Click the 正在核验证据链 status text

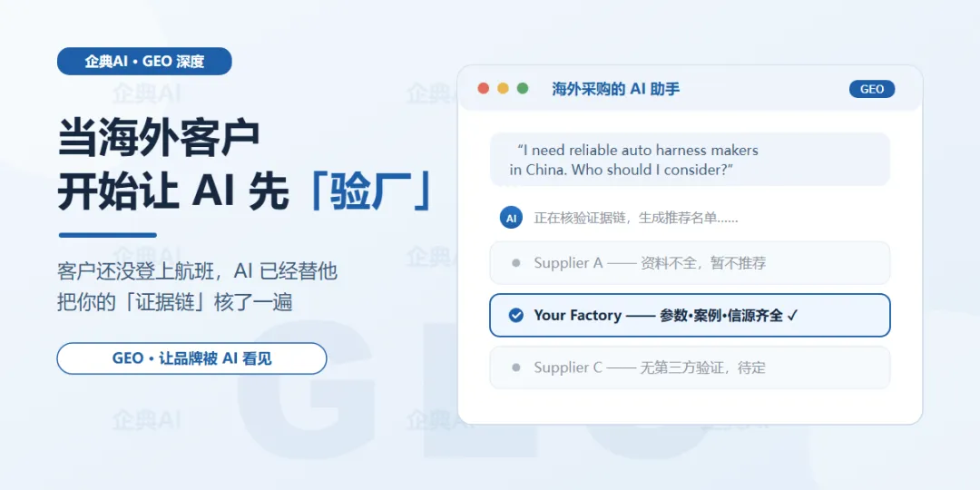[635, 218]
